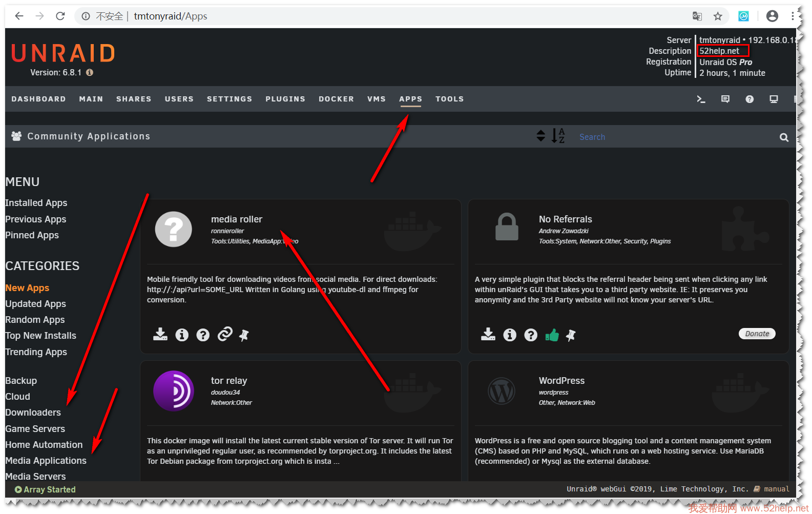This screenshot has width=812, height=514.
Task: Click the Donate button for No Referrals
Action: tap(757, 334)
